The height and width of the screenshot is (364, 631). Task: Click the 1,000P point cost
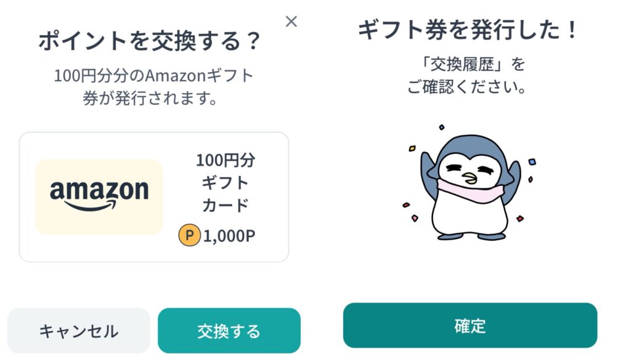(229, 235)
